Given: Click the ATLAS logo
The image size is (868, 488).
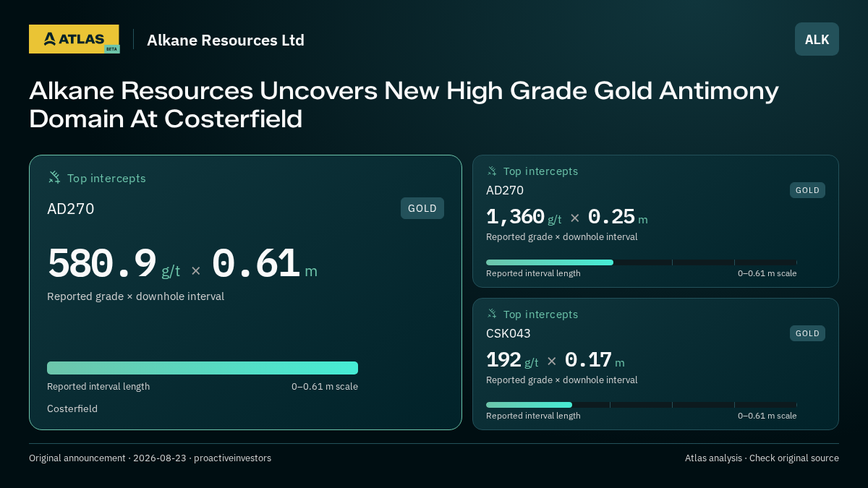Looking at the screenshot, I should click(x=74, y=39).
